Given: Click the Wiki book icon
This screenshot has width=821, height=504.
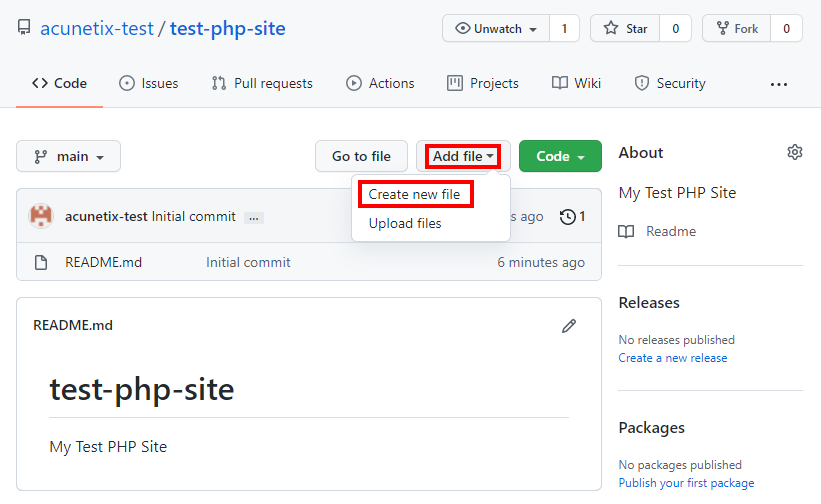Looking at the screenshot, I should pyautogui.click(x=560, y=83).
